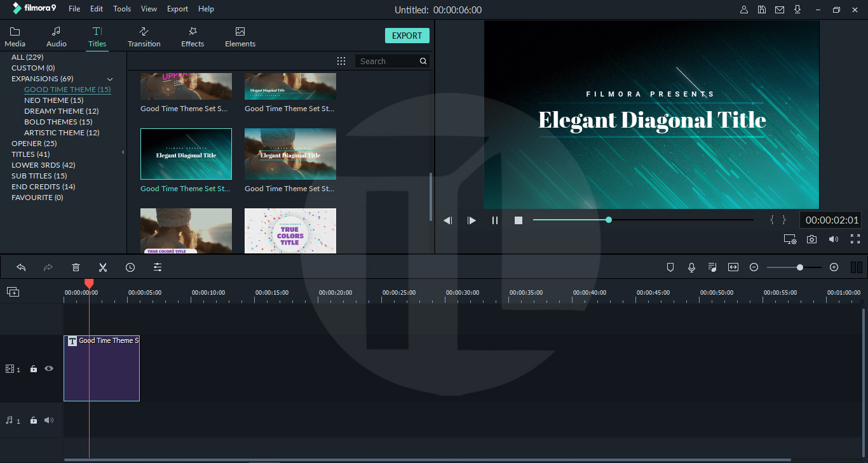
Task: Take a snapshot of the preview
Action: (812, 239)
